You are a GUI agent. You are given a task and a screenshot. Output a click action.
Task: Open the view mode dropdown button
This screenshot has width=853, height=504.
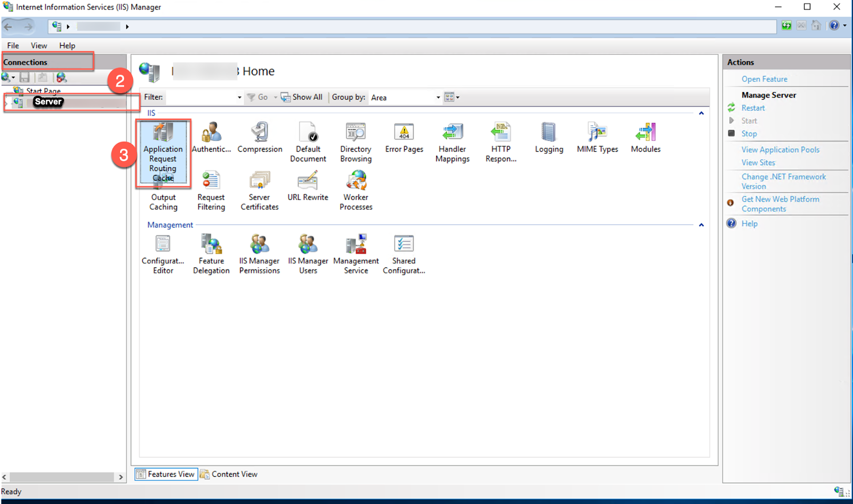click(452, 97)
